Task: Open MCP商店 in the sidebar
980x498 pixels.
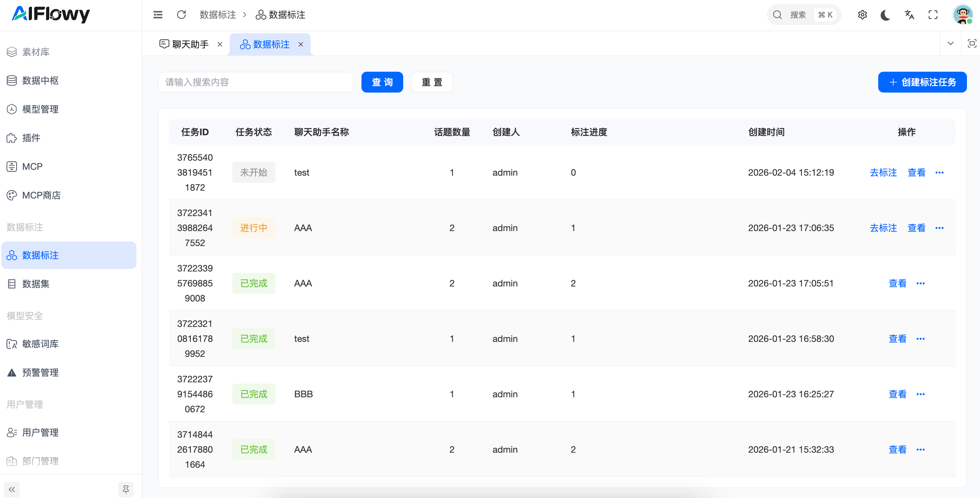Action: [41, 196]
